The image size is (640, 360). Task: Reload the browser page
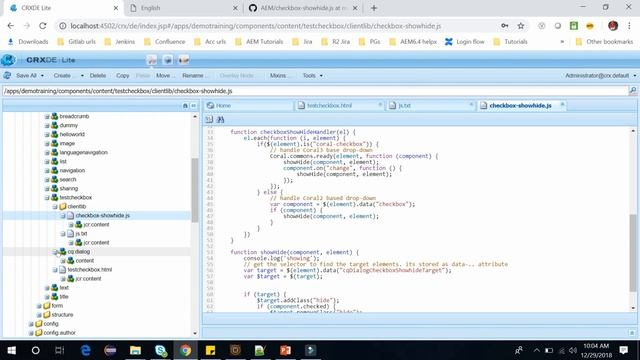(x=42, y=26)
